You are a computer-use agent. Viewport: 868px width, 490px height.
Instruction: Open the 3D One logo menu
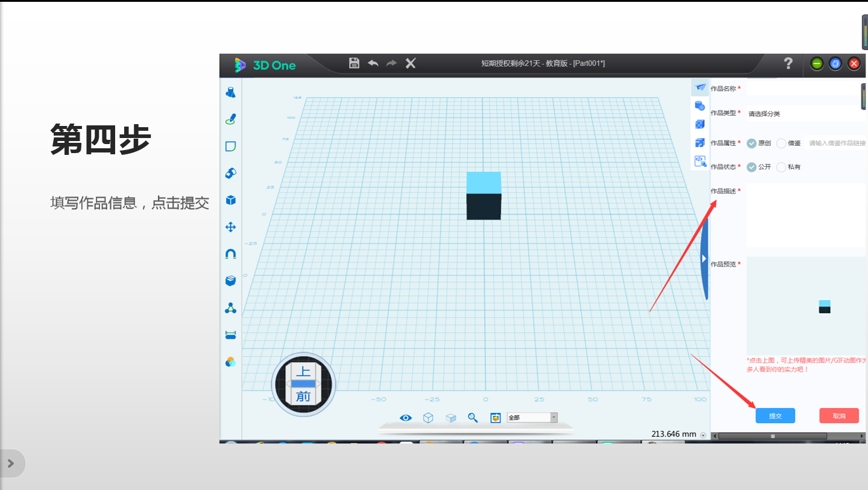(266, 65)
